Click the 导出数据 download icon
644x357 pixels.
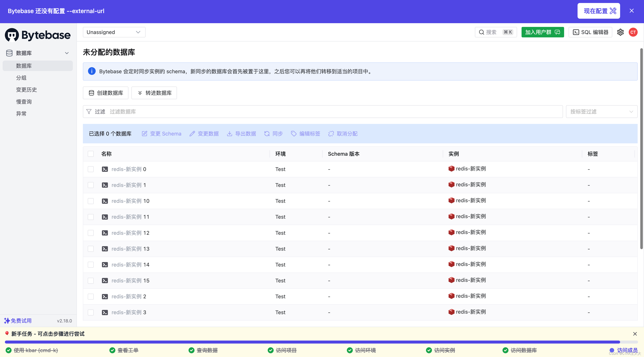click(229, 133)
